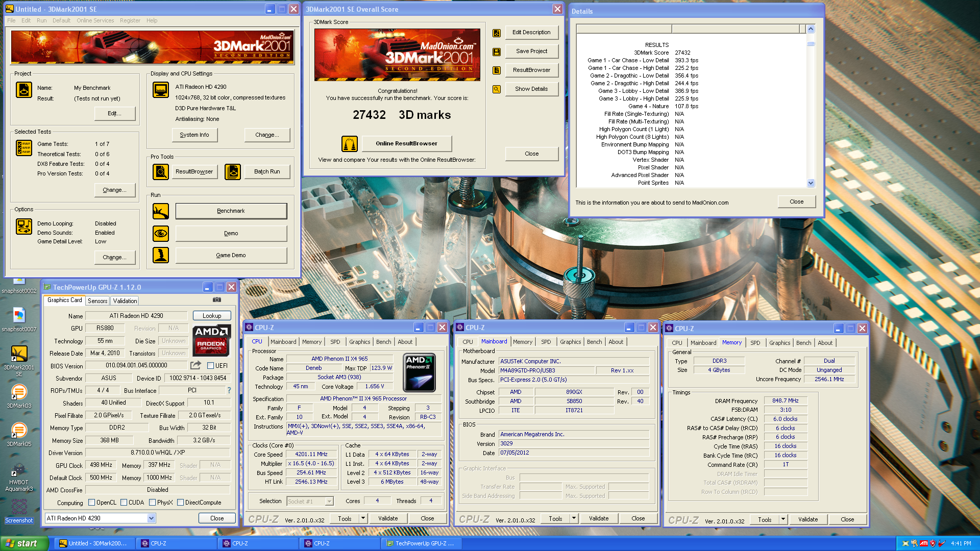
Task: Click the GPU Name field ATI Radeon HD 4290
Action: tap(136, 316)
